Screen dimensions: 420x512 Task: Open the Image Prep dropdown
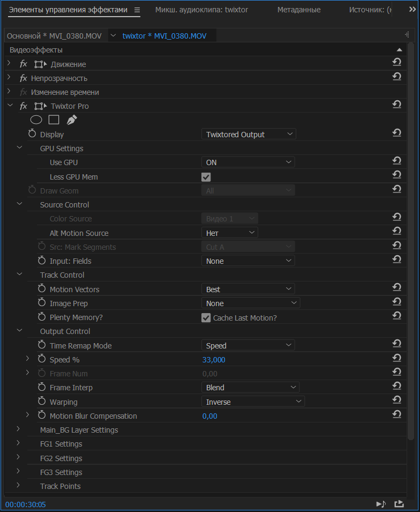click(x=251, y=303)
